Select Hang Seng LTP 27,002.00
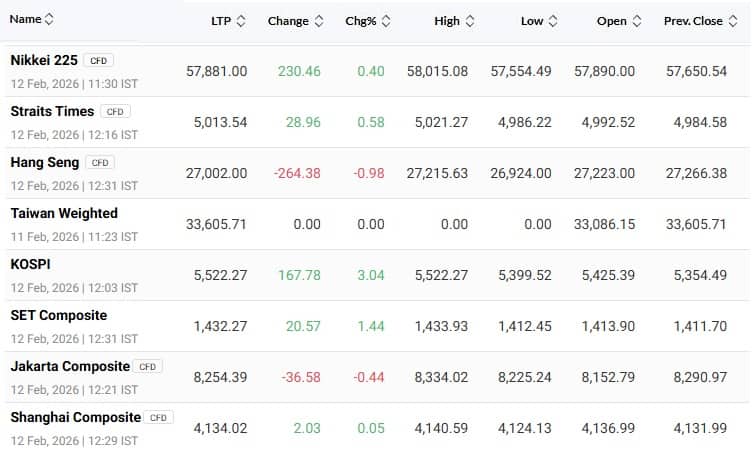The height and width of the screenshot is (459, 753). click(x=217, y=173)
